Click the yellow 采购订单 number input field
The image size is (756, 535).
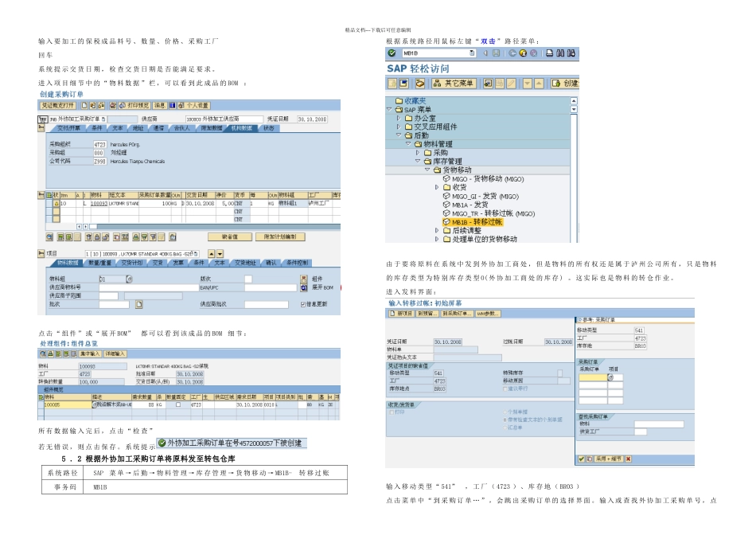[x=593, y=377]
